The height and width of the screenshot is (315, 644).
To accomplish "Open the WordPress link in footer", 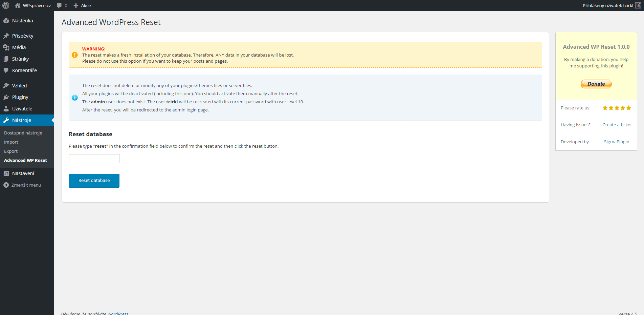I will pos(118,314).
